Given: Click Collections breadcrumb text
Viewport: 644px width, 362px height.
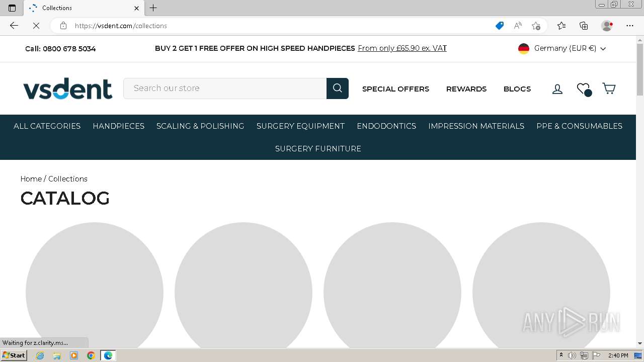Looking at the screenshot, I should tap(68, 179).
